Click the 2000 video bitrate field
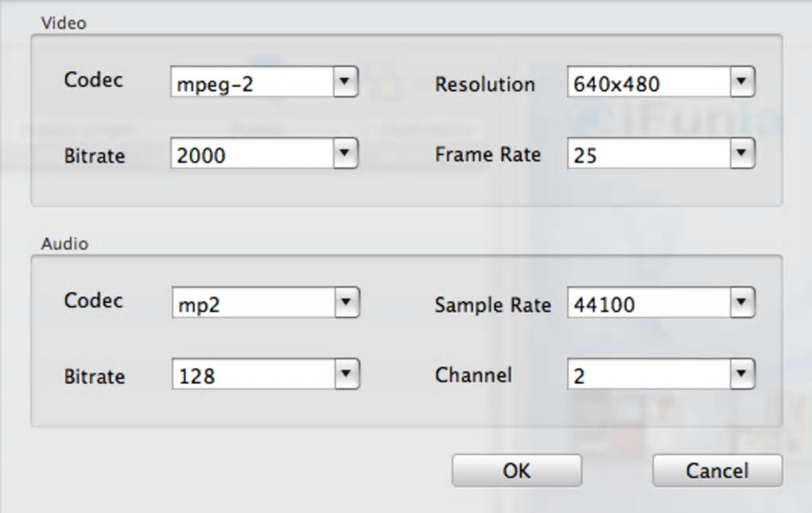This screenshot has height=513, width=812. pyautogui.click(x=252, y=155)
